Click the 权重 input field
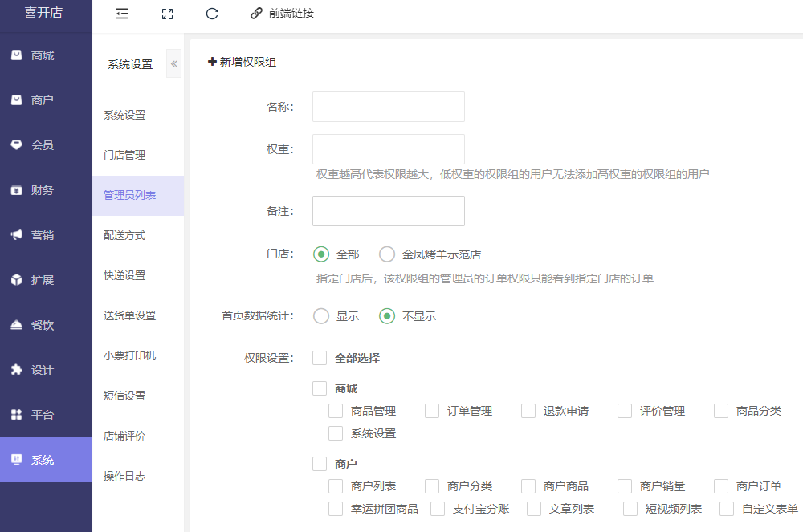Viewport: 803px width, 532px height. pyautogui.click(x=388, y=149)
